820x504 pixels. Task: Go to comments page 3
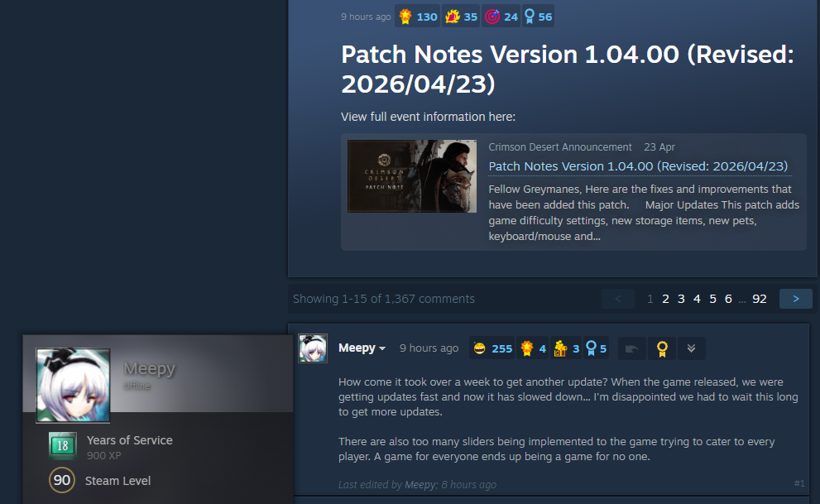point(681,299)
